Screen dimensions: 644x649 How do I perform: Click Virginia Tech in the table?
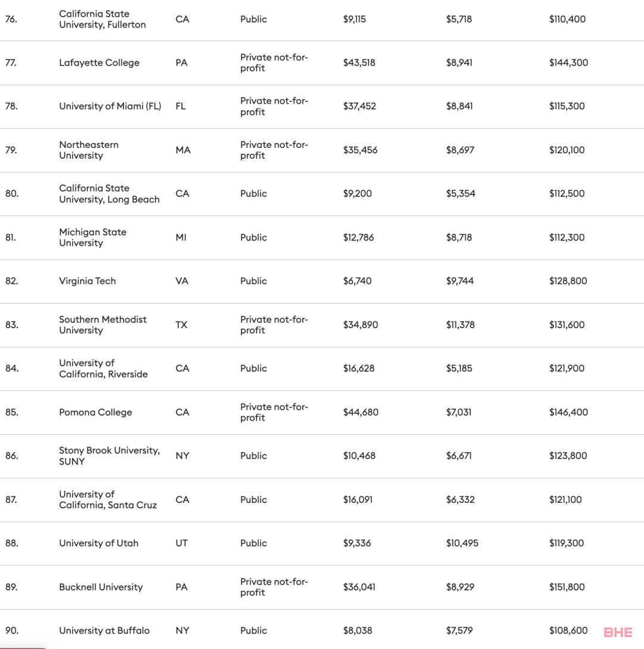87,281
